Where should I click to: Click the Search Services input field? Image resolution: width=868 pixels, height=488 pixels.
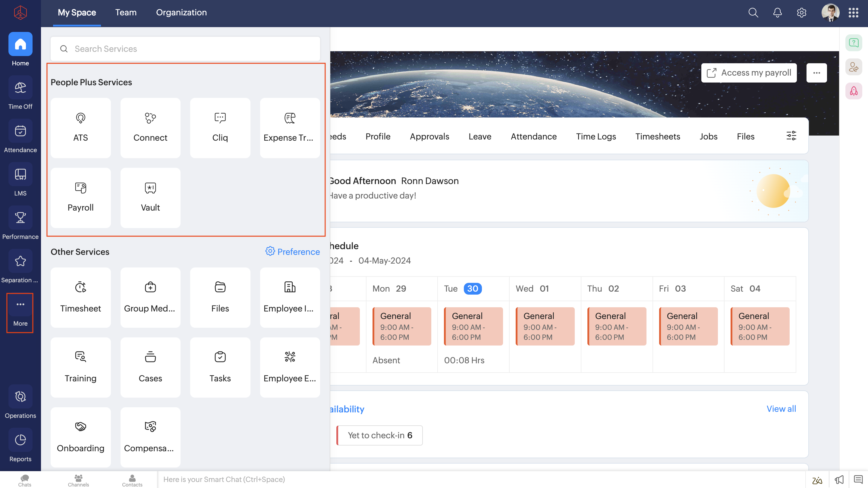coord(185,49)
